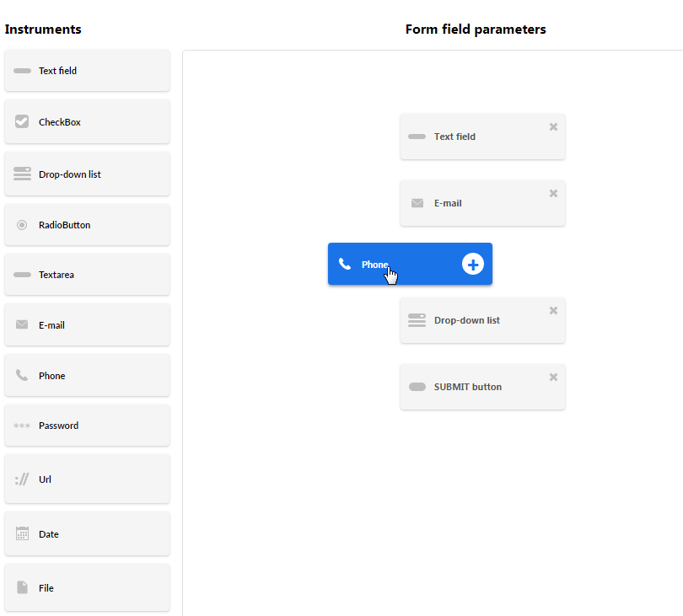Select the E-mail field in form panel

482,203
